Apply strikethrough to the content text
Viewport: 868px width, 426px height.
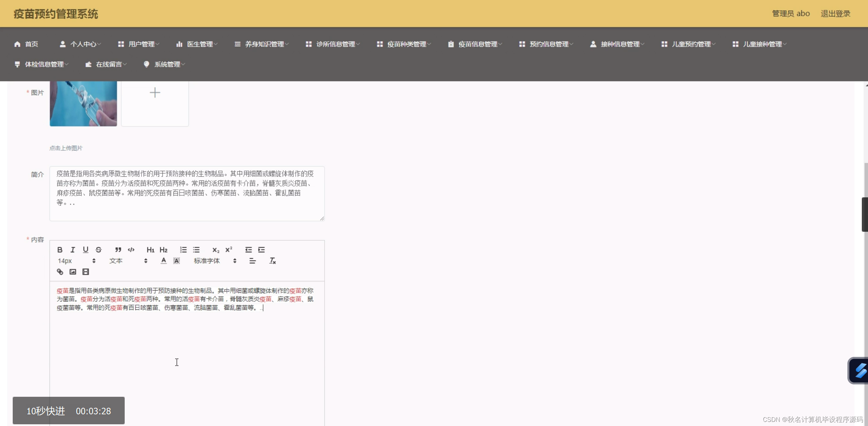(99, 250)
